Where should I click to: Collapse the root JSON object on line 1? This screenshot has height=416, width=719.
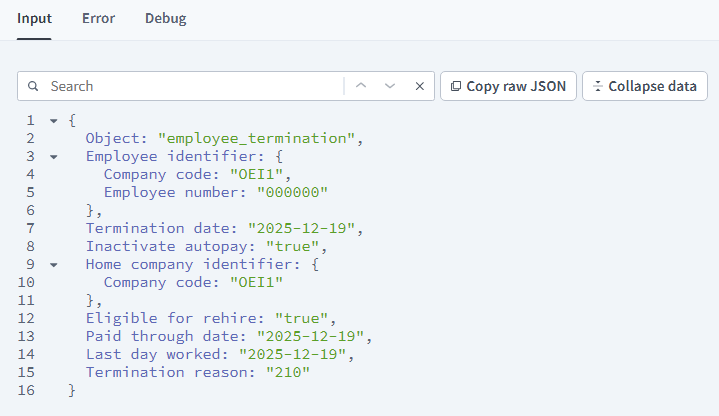[53, 120]
